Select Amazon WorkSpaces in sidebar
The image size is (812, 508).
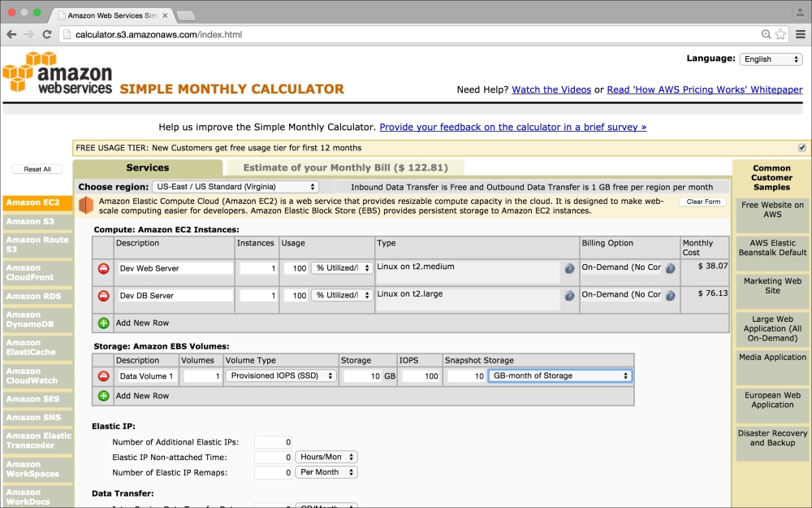37,469
